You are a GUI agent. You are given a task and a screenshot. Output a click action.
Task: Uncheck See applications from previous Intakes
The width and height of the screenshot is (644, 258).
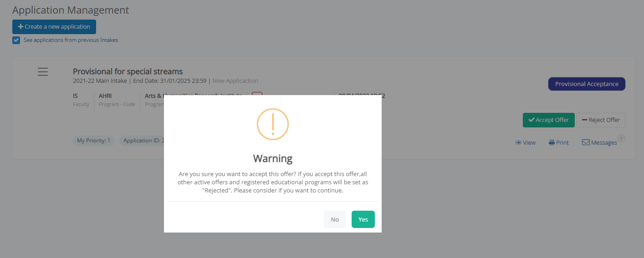tap(16, 40)
